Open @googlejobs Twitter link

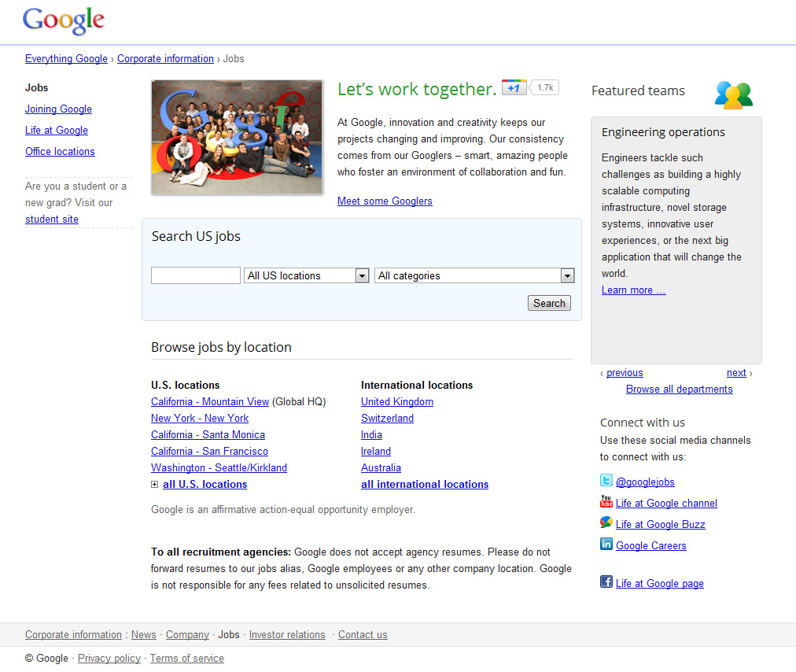pyautogui.click(x=645, y=482)
